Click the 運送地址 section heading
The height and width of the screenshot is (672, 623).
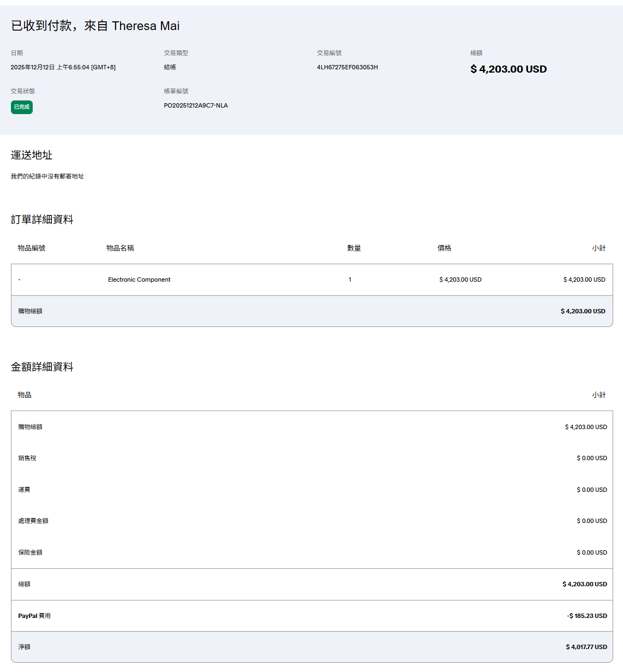pos(32,155)
